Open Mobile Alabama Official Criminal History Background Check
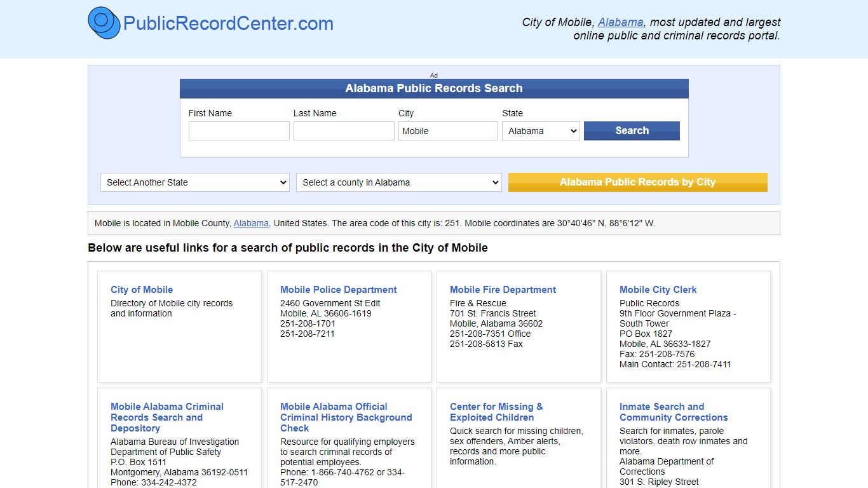868x488 pixels. point(346,417)
